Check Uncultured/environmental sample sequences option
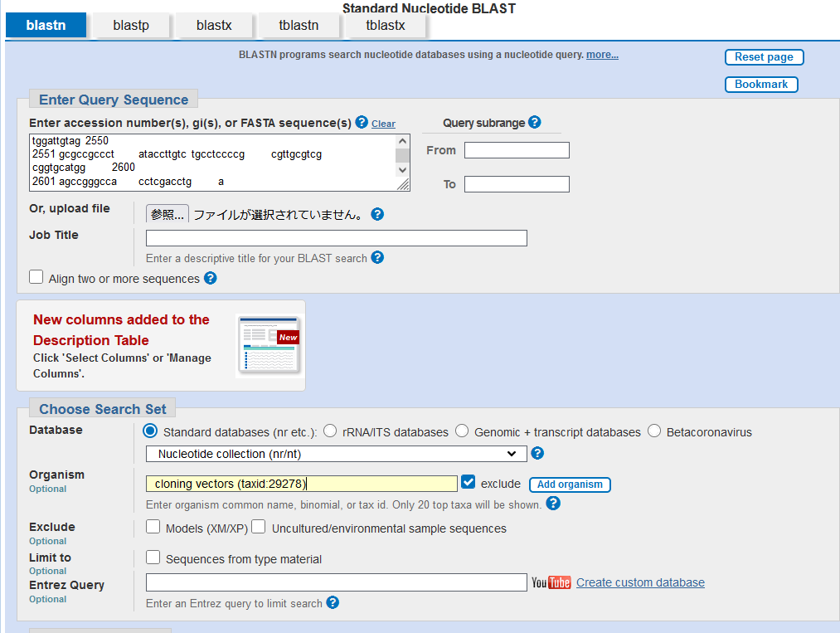The width and height of the screenshot is (840, 633). click(x=259, y=527)
